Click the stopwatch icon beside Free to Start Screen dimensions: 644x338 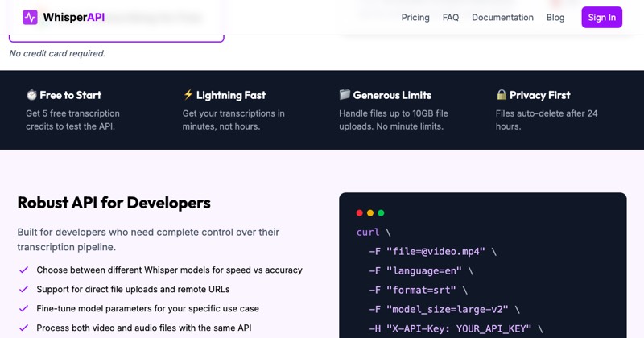click(x=31, y=95)
